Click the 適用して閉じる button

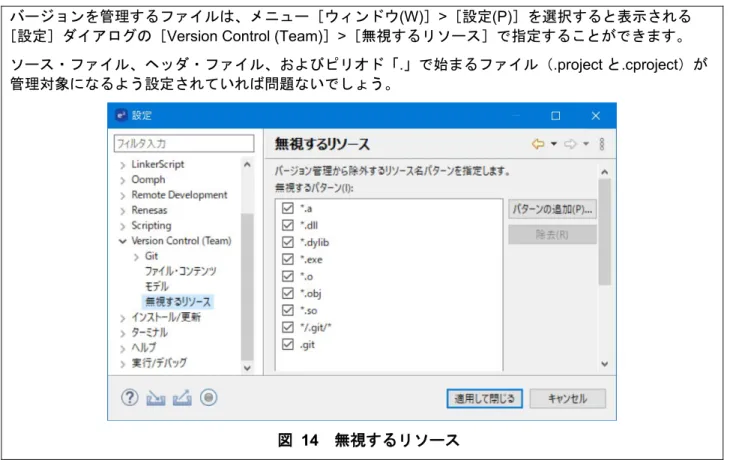tap(484, 399)
